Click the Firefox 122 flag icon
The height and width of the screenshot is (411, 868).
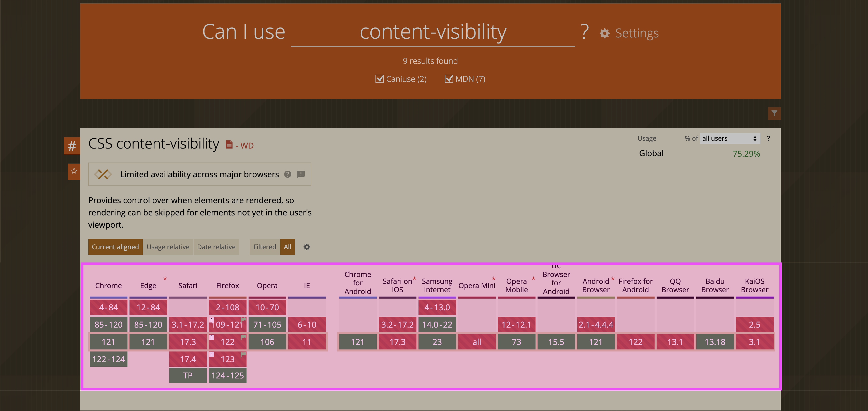(x=244, y=336)
